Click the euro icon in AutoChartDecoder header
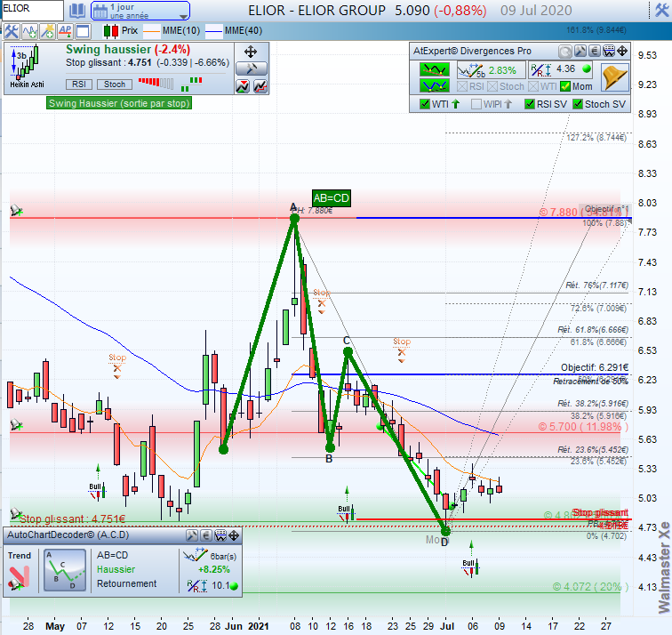The width and height of the screenshot is (672, 635). [206, 535]
